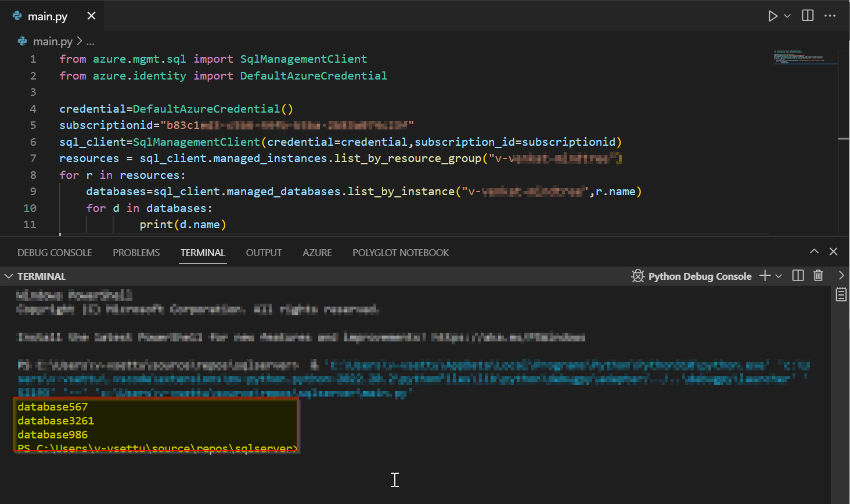Open editor More Actions ellipsis menu
The width and height of the screenshot is (850, 504).
pos(830,16)
